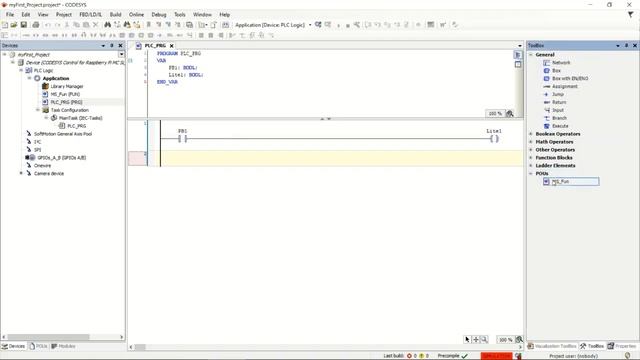Select the Jump element in Toolbox
Viewport: 640px width, 360px height.
point(553,94)
